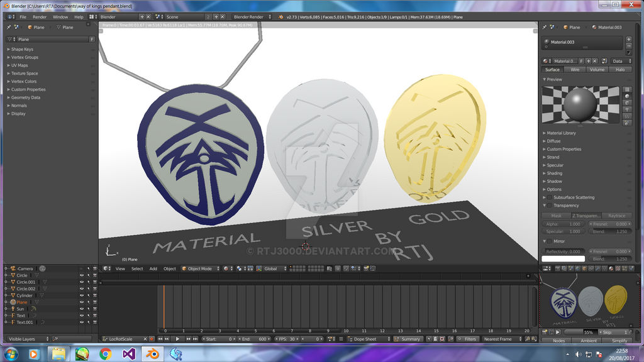
Task: Switch material type to Wire
Action: [x=575, y=70]
